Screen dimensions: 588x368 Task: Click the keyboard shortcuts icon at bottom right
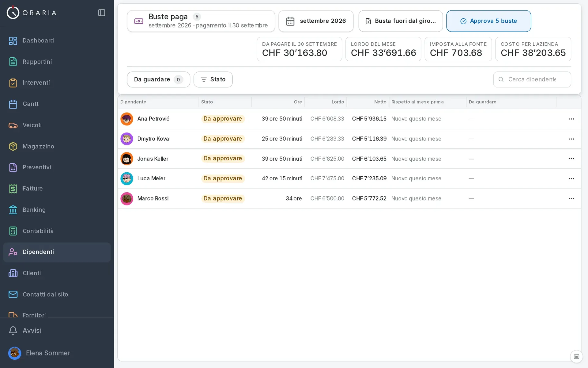pyautogui.click(x=576, y=356)
